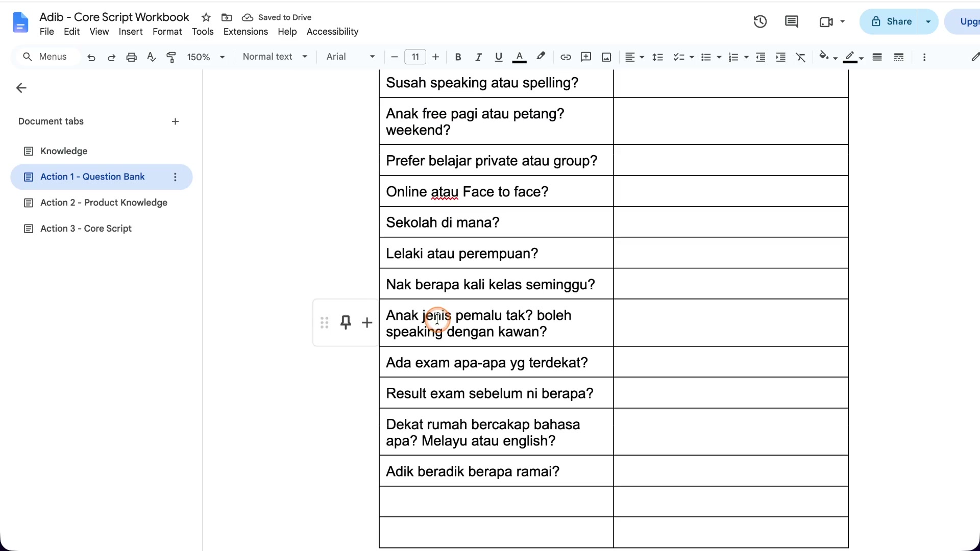
Task: Open the Arial font dropdown
Action: tap(351, 57)
